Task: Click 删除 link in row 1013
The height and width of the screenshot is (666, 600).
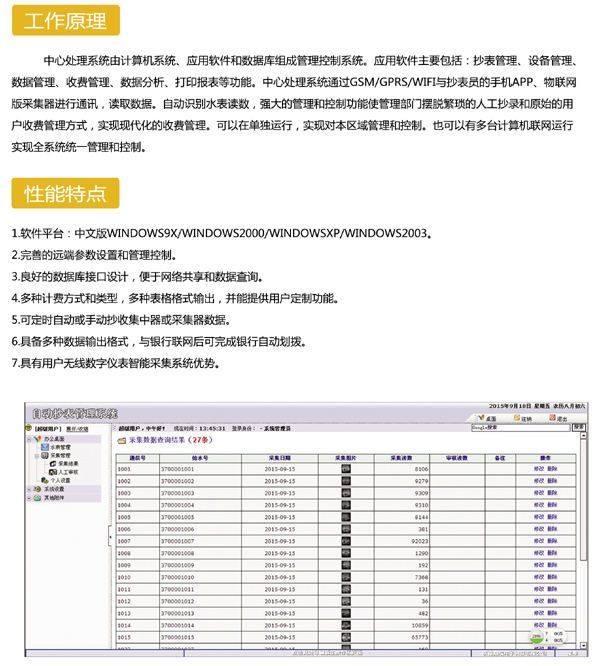Action: (552, 613)
